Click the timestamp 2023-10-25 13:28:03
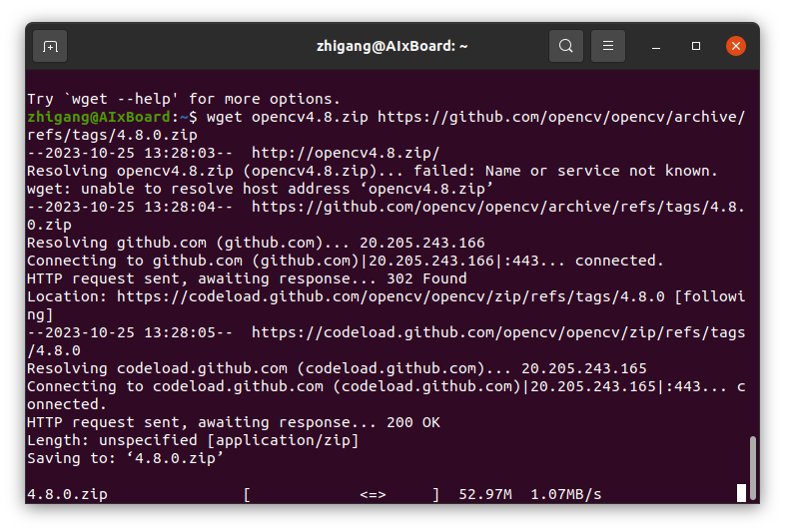This screenshot has height=532, width=785. click(130, 153)
